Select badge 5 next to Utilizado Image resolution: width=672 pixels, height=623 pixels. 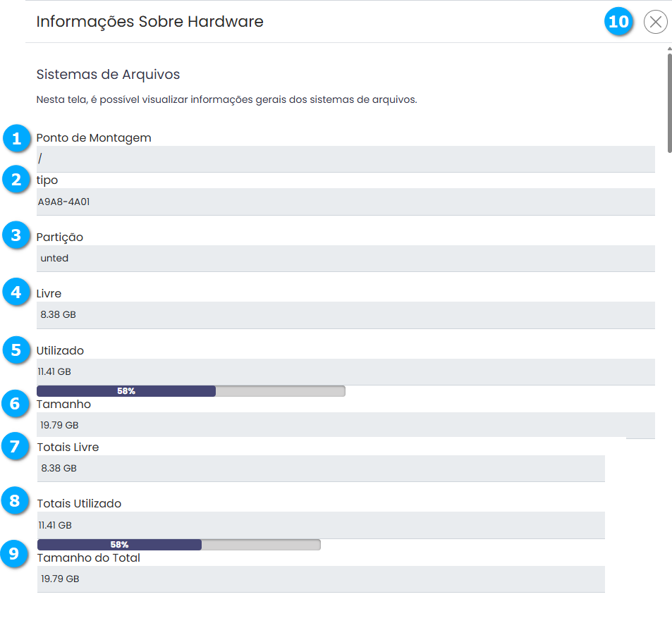point(16,350)
